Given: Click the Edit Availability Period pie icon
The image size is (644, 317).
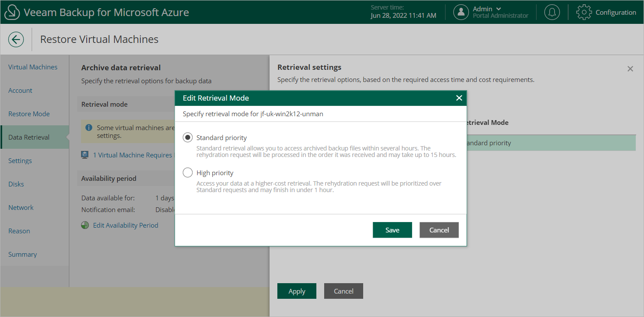Looking at the screenshot, I should click(85, 225).
